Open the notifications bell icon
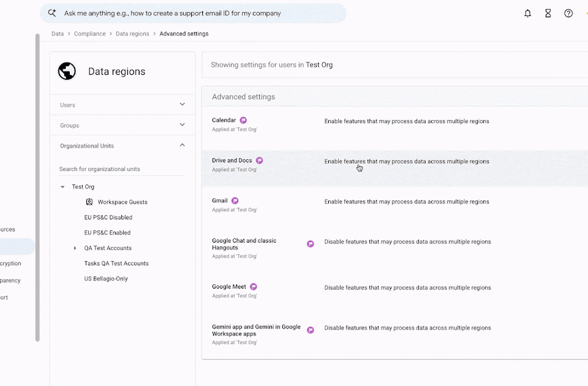The width and height of the screenshot is (588, 386). coord(527,13)
